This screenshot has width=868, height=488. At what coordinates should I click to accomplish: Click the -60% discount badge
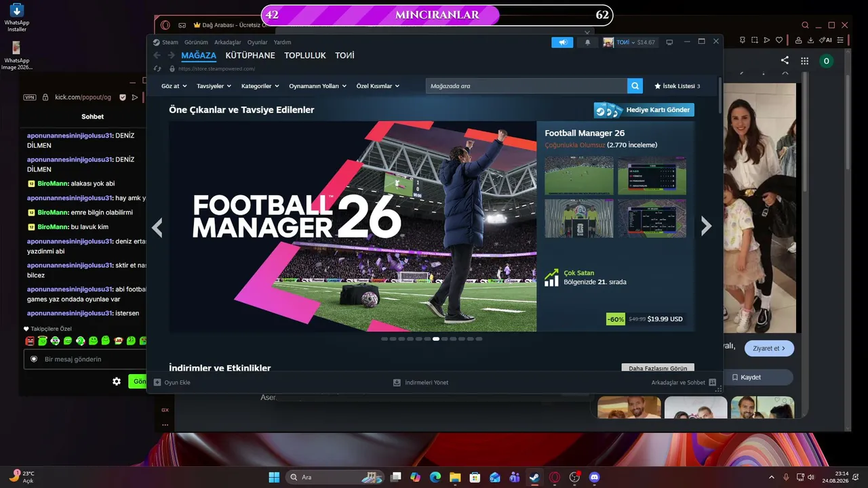[x=616, y=319]
